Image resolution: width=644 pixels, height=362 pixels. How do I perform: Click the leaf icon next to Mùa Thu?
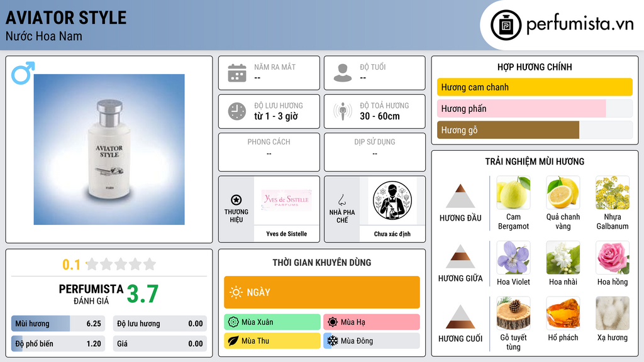coord(233,341)
